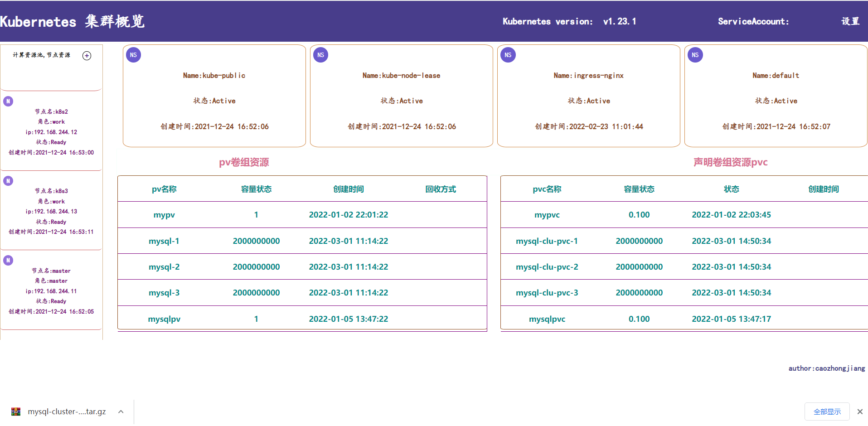
Task: Click the Kubernetes 集群概览 title
Action: tap(72, 21)
